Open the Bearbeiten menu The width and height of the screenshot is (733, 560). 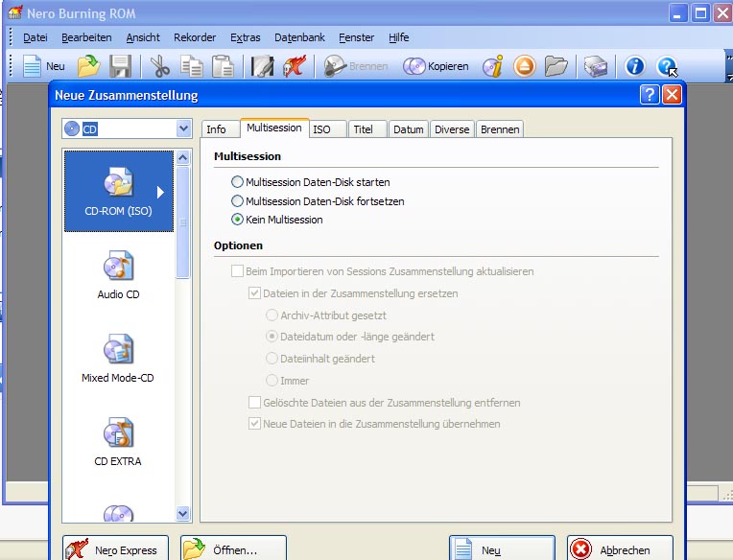(86, 37)
